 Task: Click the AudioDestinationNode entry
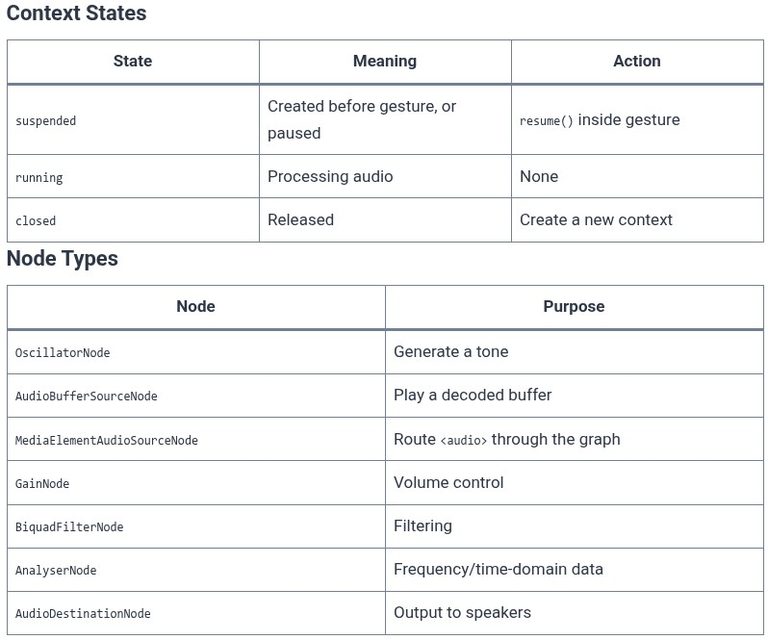pos(83,614)
